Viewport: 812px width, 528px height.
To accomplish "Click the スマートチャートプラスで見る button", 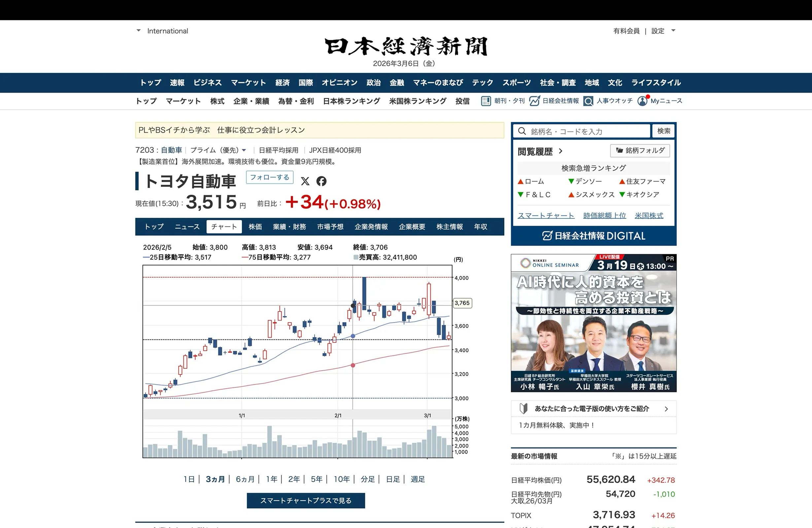I will click(306, 500).
